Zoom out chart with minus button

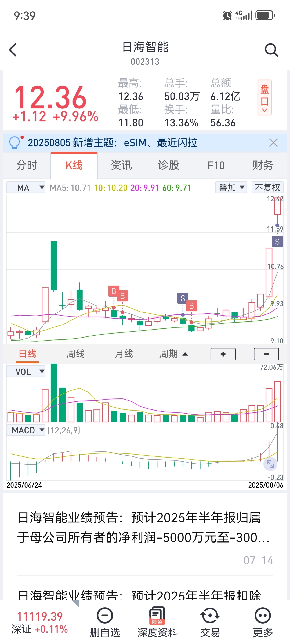tap(266, 354)
